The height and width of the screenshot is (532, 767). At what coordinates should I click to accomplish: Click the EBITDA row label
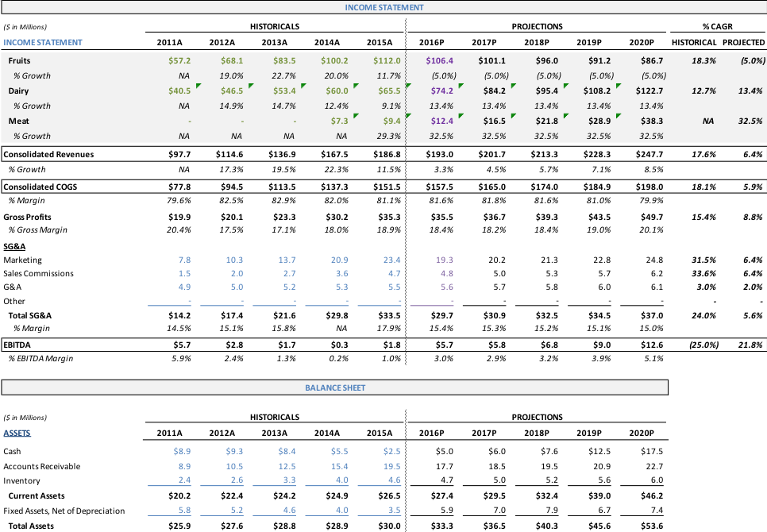tap(17, 345)
